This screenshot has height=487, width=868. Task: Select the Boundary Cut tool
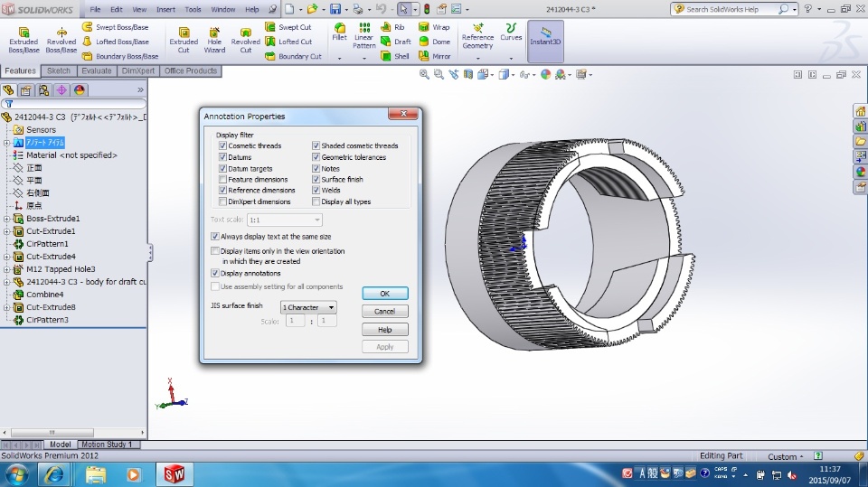[293, 56]
